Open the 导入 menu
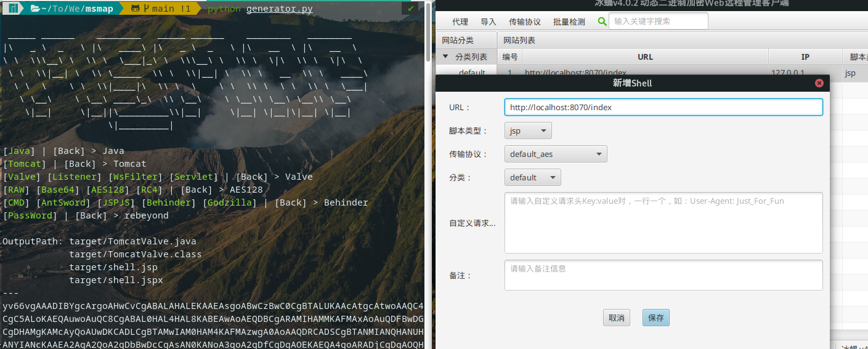 (x=489, y=22)
